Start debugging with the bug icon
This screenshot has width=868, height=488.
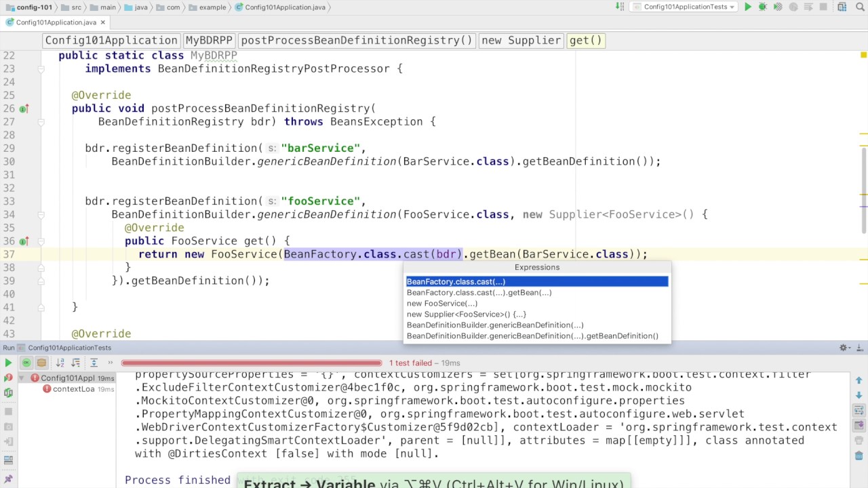(x=763, y=7)
